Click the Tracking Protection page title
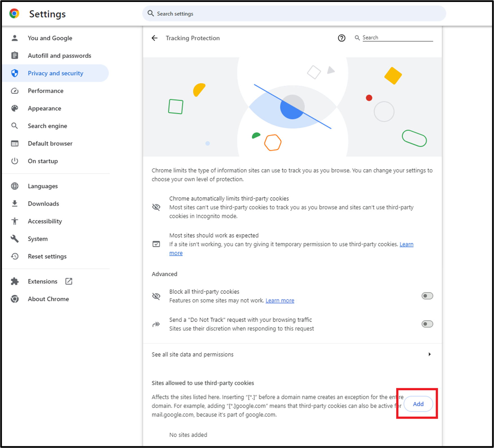This screenshot has width=494, height=448. (193, 38)
